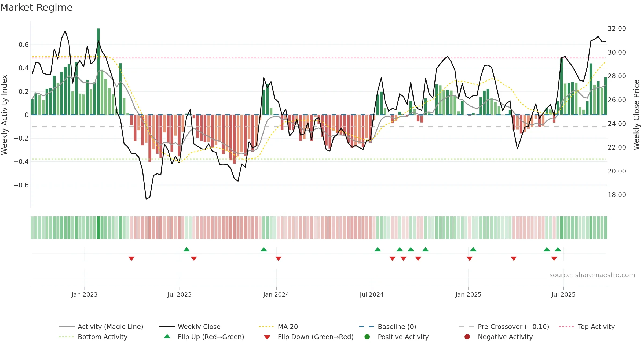Click the Jan 2024 x-axis label
The height and width of the screenshot is (362, 644).
pos(276,294)
